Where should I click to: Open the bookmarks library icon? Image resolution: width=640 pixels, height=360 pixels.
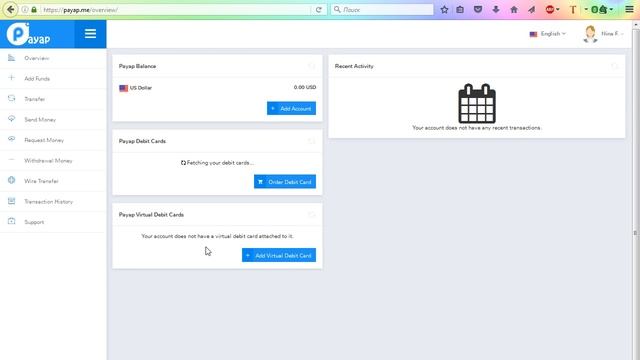[x=460, y=9]
